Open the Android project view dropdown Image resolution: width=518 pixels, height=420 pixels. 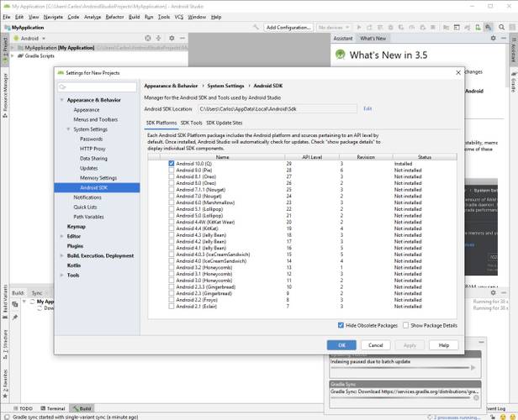[29, 39]
